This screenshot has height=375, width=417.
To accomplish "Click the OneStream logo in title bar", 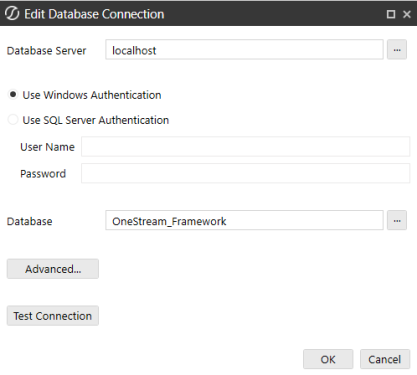I will (x=12, y=14).
